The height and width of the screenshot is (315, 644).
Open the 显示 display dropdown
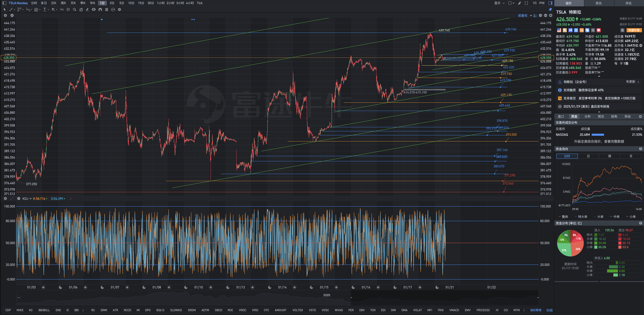(x=499, y=3)
